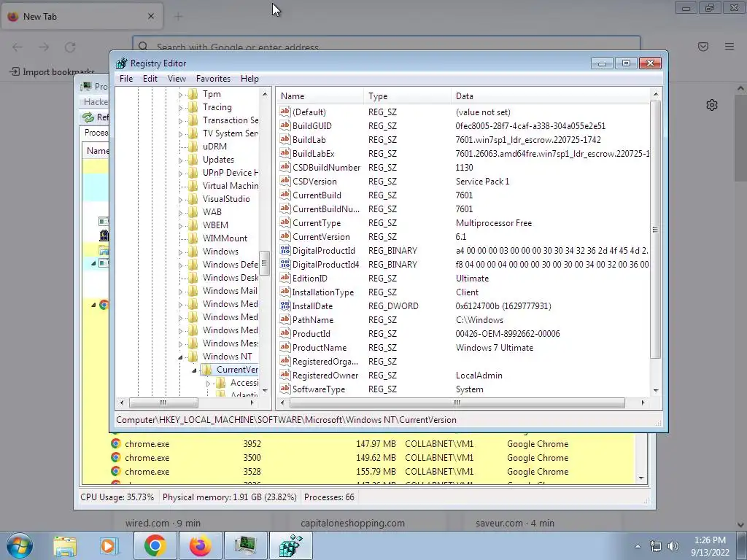Select the ProductId value row
The image size is (747, 560).
click(x=463, y=334)
